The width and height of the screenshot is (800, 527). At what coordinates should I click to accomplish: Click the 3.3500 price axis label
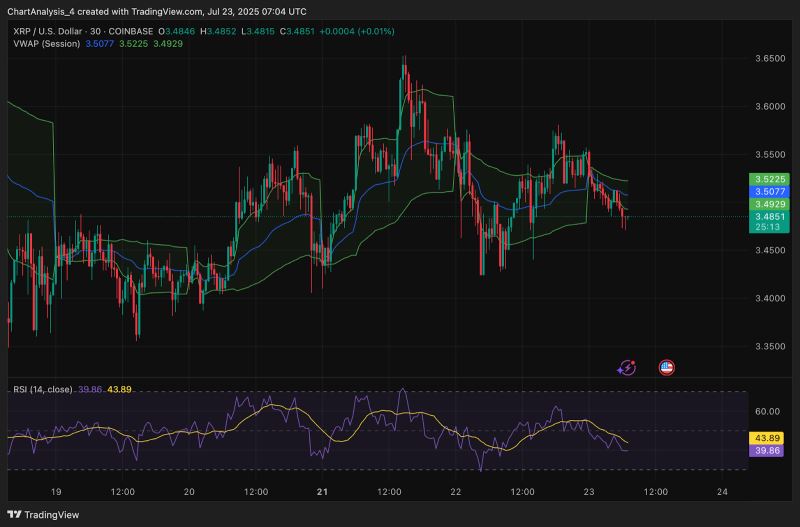click(x=769, y=346)
